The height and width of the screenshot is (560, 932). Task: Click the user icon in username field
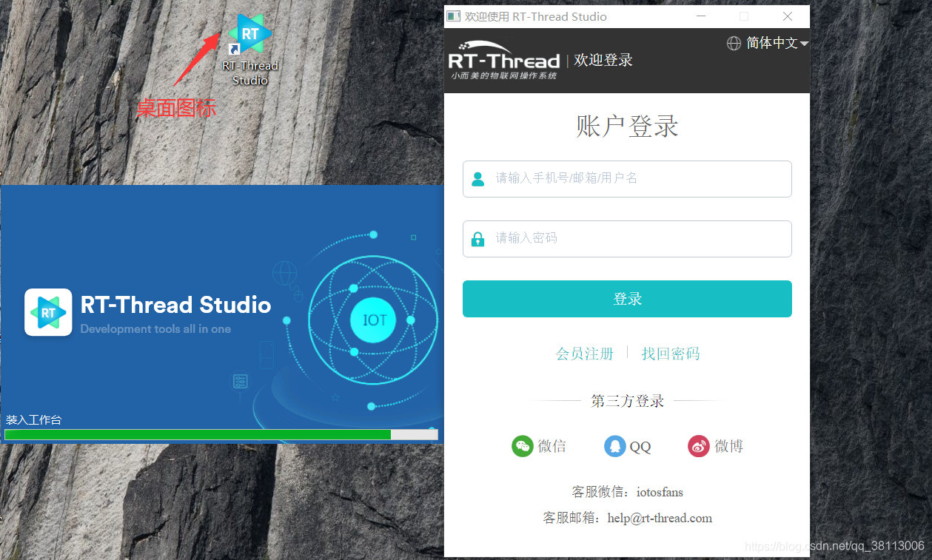(x=478, y=179)
